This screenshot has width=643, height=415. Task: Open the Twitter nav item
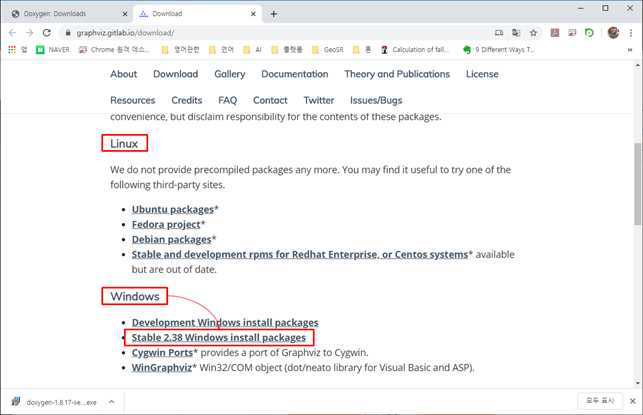point(319,100)
